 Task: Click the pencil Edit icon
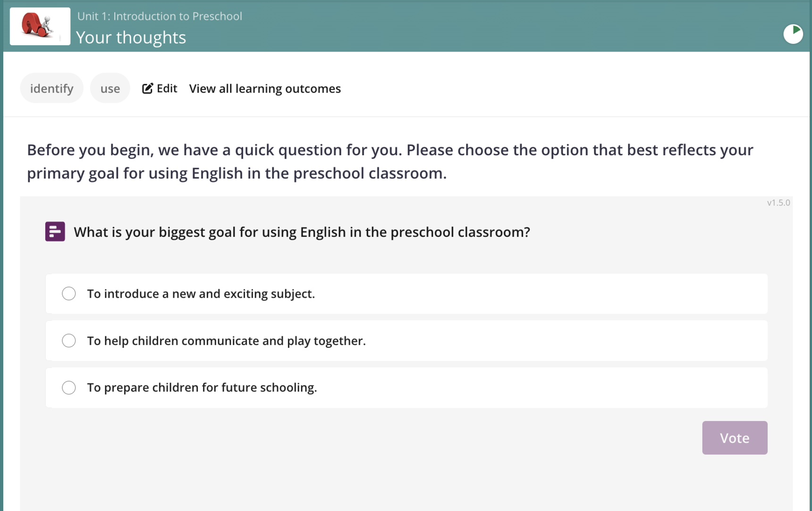click(x=147, y=88)
